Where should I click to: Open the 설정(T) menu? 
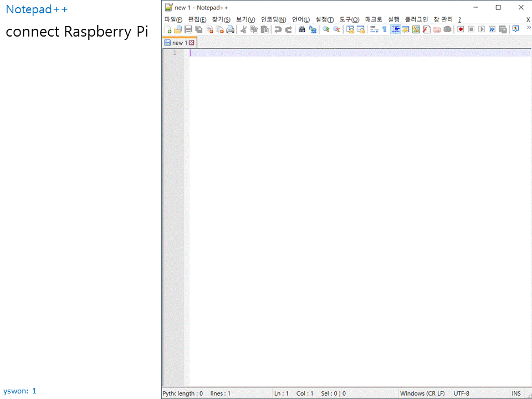click(325, 20)
